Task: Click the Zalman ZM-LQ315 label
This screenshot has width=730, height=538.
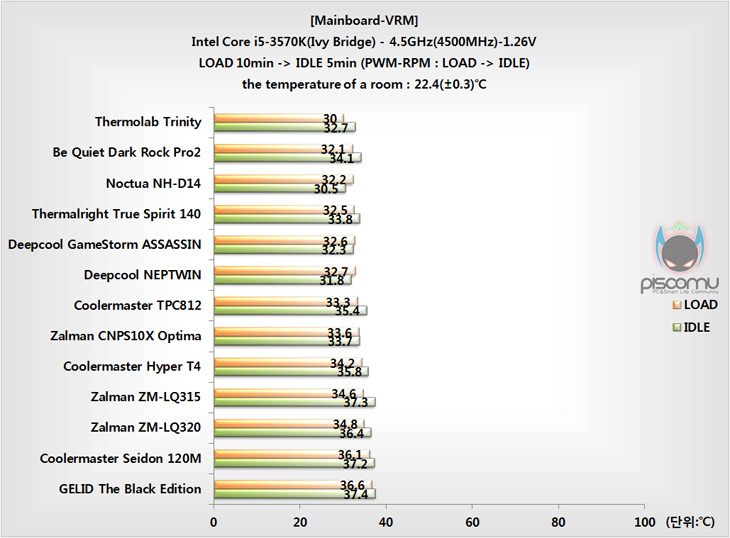Action: (146, 397)
